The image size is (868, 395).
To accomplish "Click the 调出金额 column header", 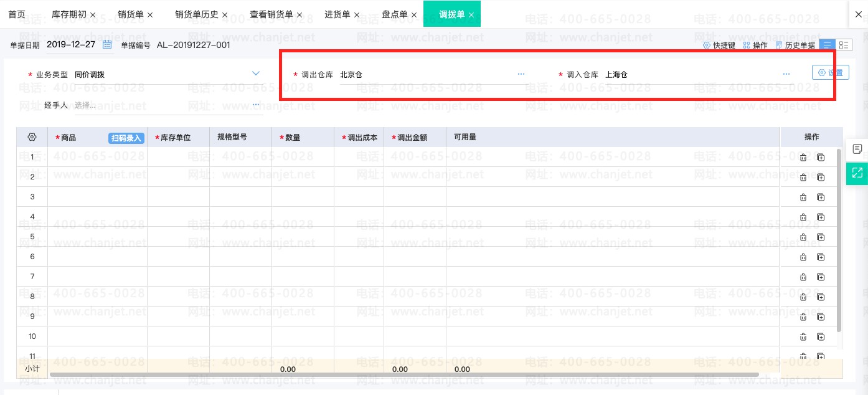I will (x=415, y=137).
